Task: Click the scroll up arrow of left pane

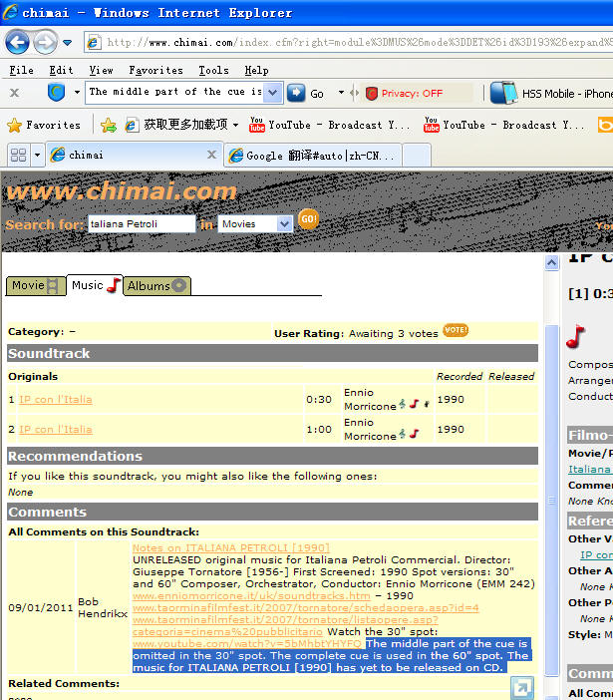Action: pyautogui.click(x=552, y=262)
